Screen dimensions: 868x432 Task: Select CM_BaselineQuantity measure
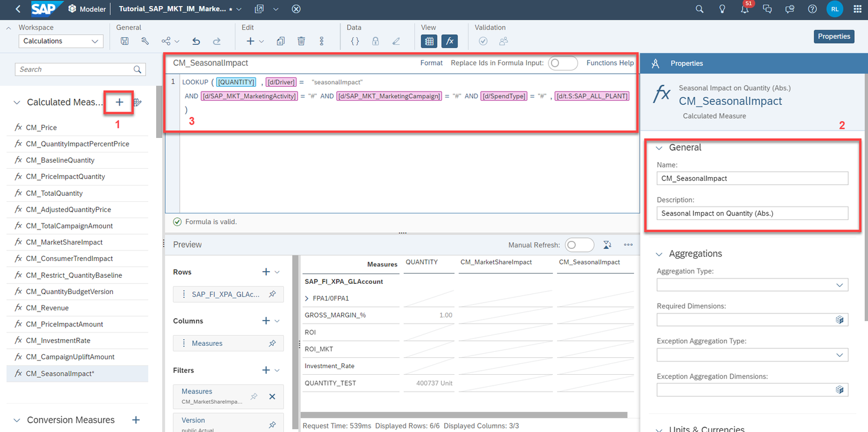tap(77, 160)
